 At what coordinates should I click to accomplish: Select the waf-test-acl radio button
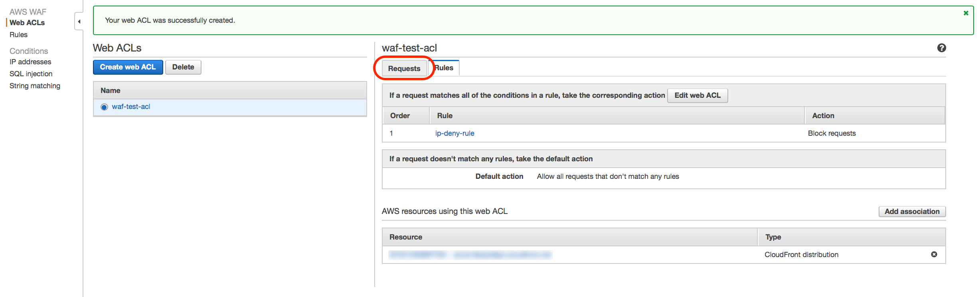click(x=104, y=107)
